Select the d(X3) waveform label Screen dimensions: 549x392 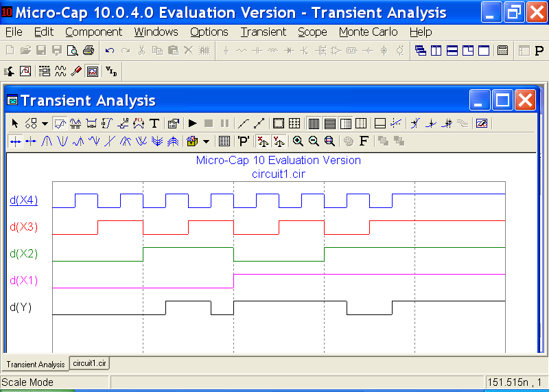coord(23,227)
